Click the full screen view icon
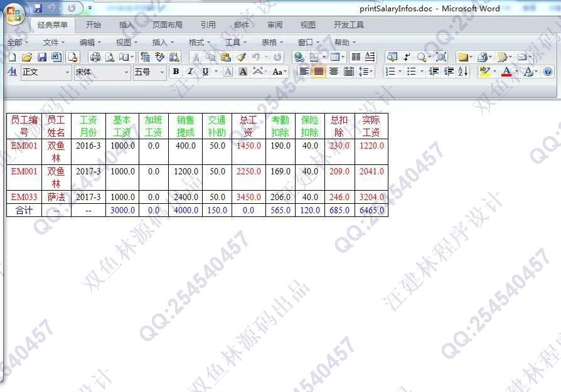 [441, 57]
